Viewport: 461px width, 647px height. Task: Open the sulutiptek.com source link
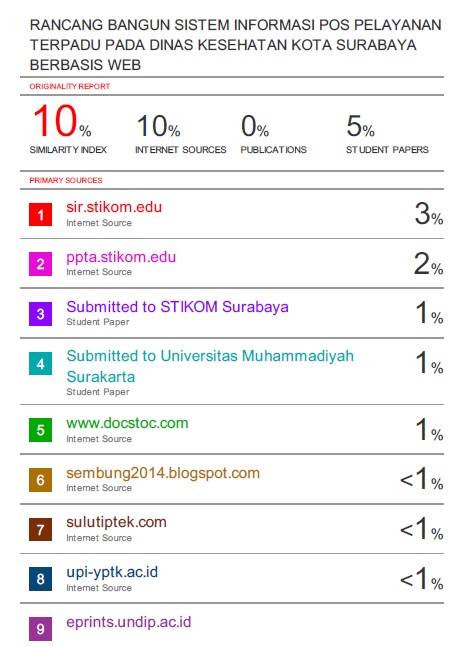tap(116, 522)
